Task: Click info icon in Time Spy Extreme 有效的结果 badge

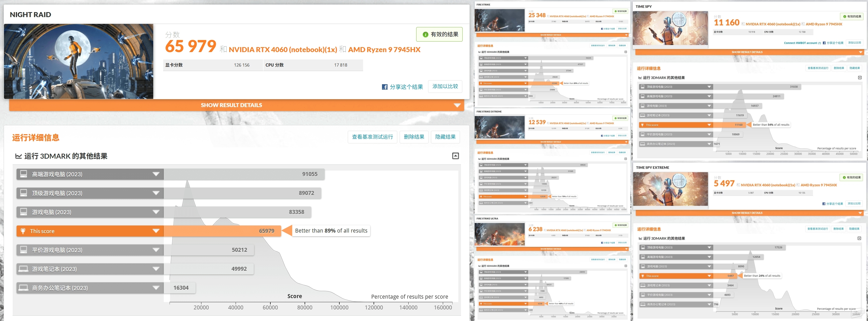Action: click(x=844, y=178)
